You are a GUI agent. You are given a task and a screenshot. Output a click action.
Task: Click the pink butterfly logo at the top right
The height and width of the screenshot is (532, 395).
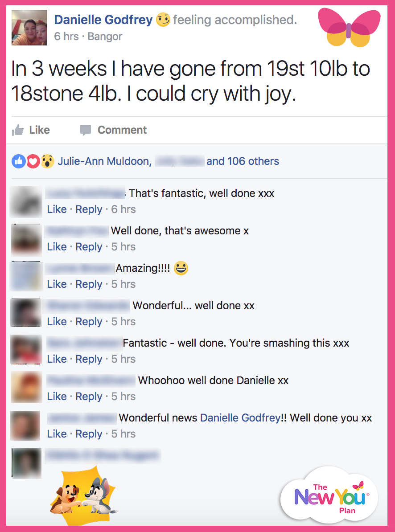[349, 28]
